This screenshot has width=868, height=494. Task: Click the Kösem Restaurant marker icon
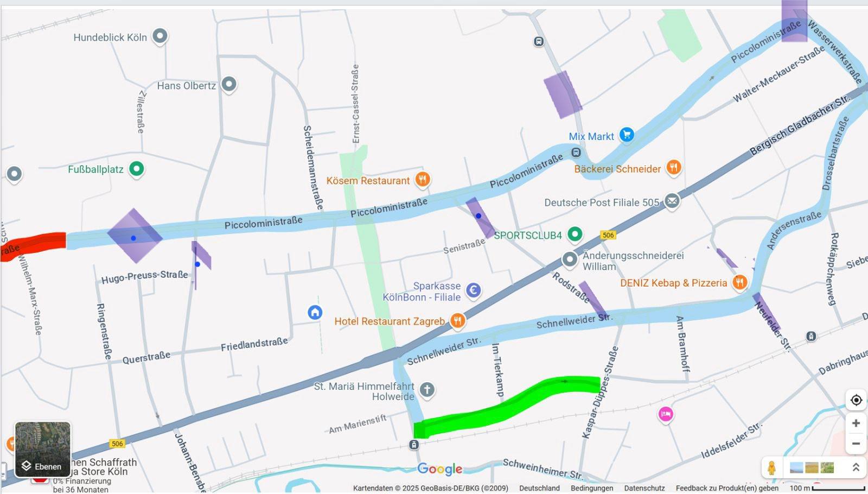tap(423, 179)
